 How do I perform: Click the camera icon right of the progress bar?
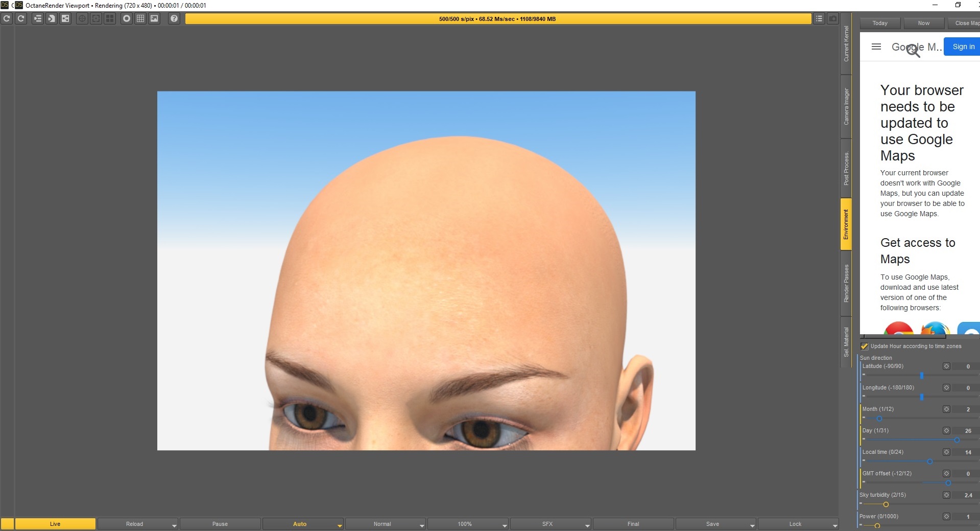pos(833,18)
